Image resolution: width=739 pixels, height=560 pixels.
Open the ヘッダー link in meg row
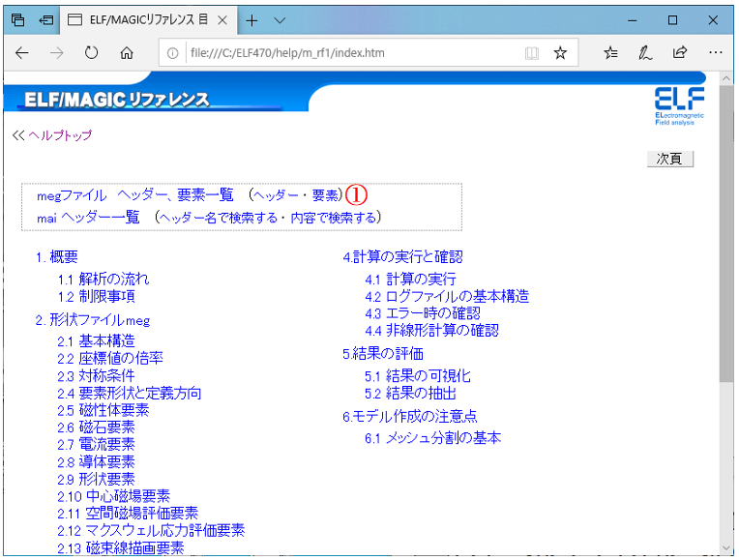pos(277,194)
